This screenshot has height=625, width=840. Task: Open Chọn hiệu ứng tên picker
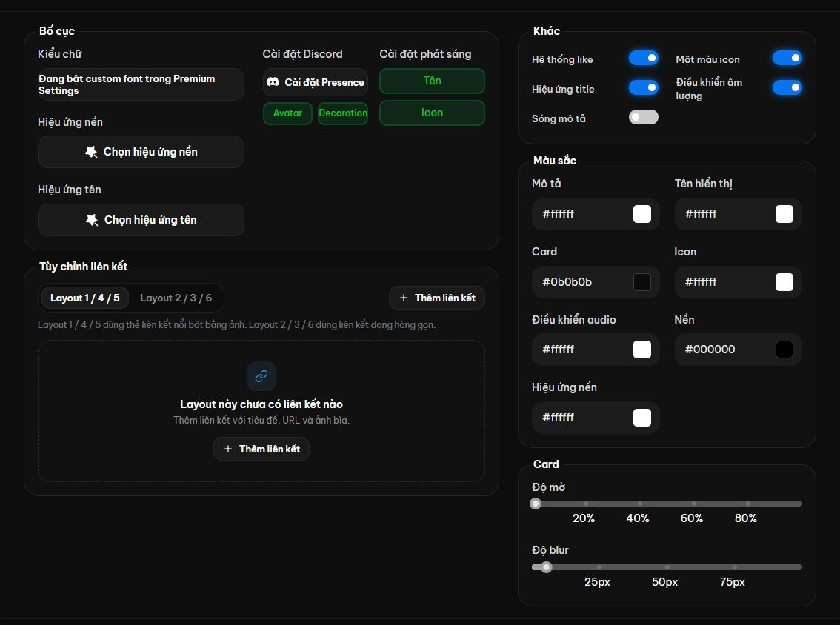141,220
